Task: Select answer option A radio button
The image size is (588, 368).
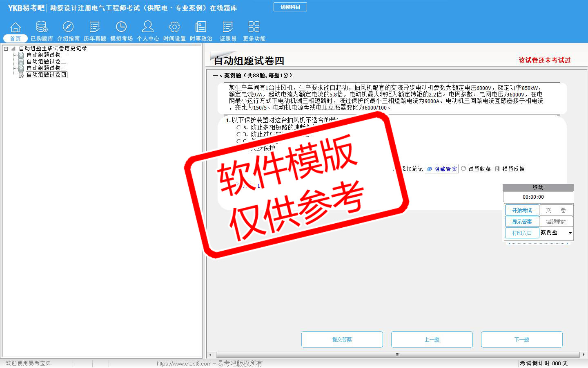Action: tap(239, 128)
